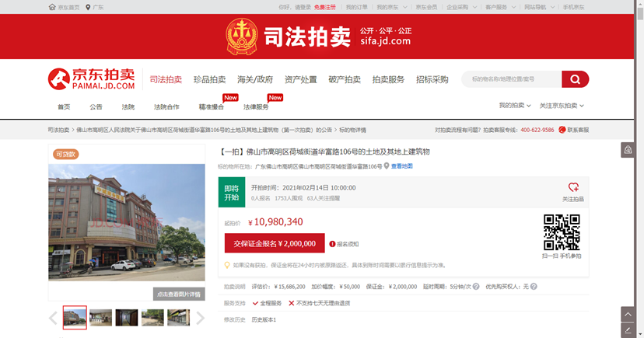Click the 京东拍卖 logo
This screenshot has height=338, width=644.
92,78
